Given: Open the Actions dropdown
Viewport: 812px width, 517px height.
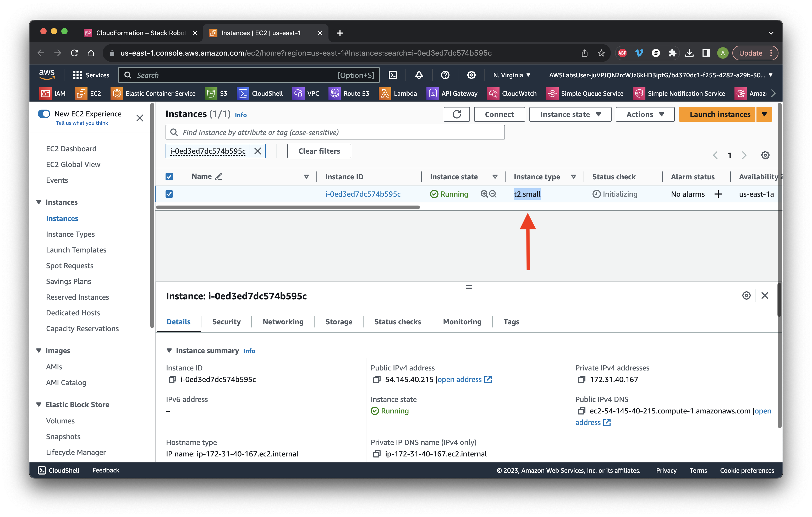Looking at the screenshot, I should pos(645,114).
